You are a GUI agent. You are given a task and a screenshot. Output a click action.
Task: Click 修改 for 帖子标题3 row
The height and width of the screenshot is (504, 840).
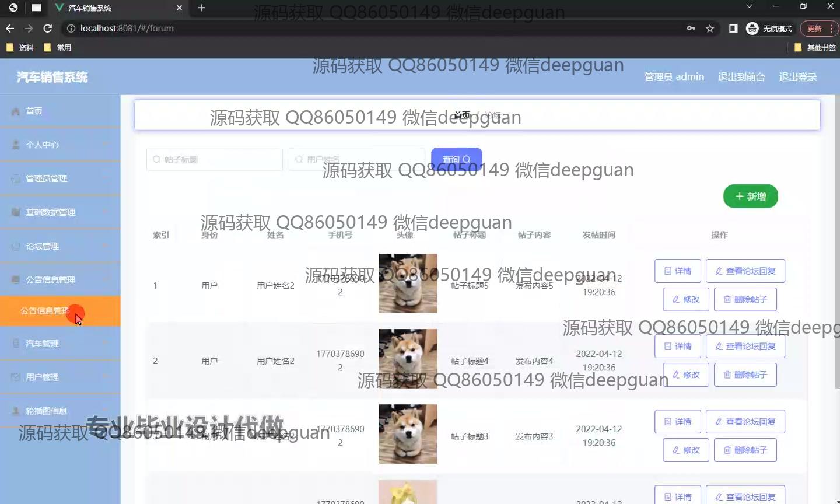tap(686, 450)
